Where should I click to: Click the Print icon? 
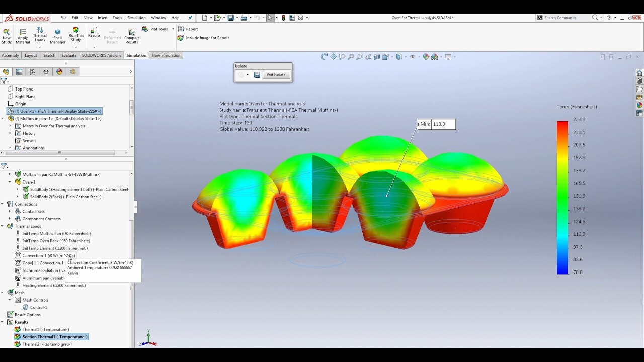pos(244,18)
